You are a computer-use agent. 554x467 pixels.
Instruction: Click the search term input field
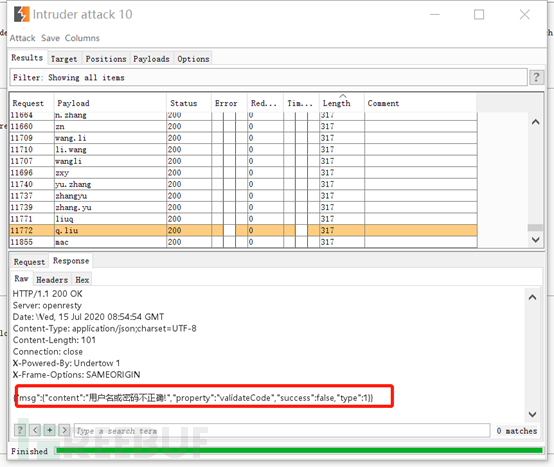pyautogui.click(x=282, y=431)
